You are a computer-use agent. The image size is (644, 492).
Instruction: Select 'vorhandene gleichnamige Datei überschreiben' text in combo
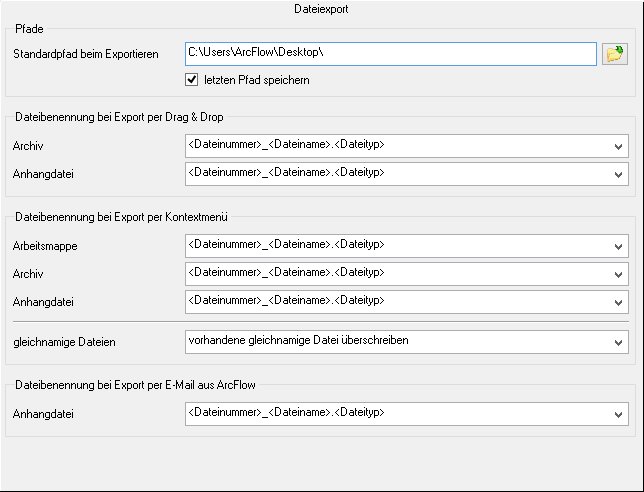[299, 340]
